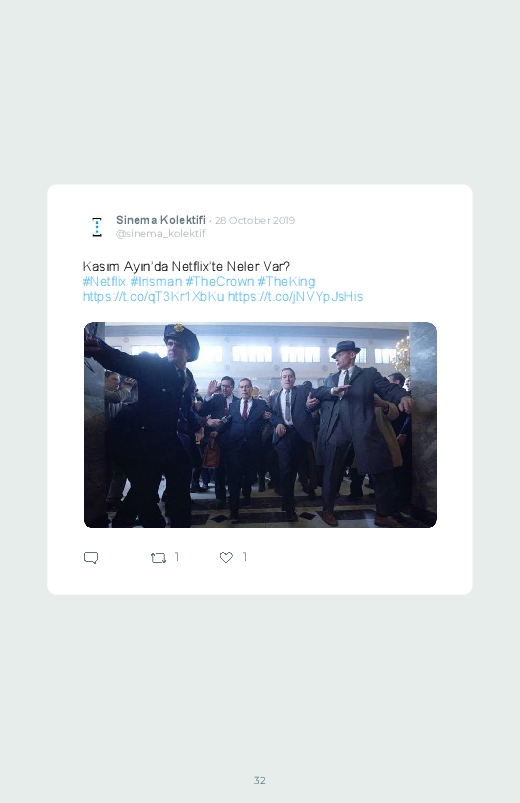Open the reply speech bubble icon
This screenshot has height=803, width=520.
point(91,558)
